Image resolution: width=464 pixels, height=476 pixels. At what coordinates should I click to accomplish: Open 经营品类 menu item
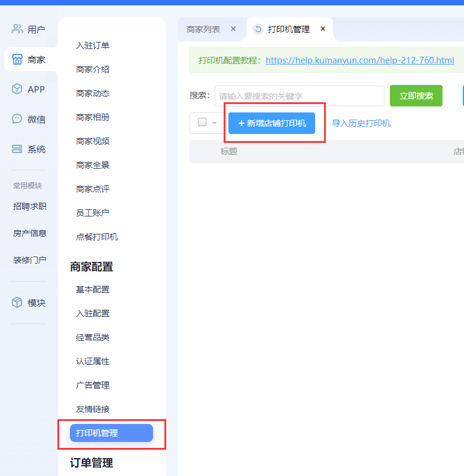(x=93, y=337)
